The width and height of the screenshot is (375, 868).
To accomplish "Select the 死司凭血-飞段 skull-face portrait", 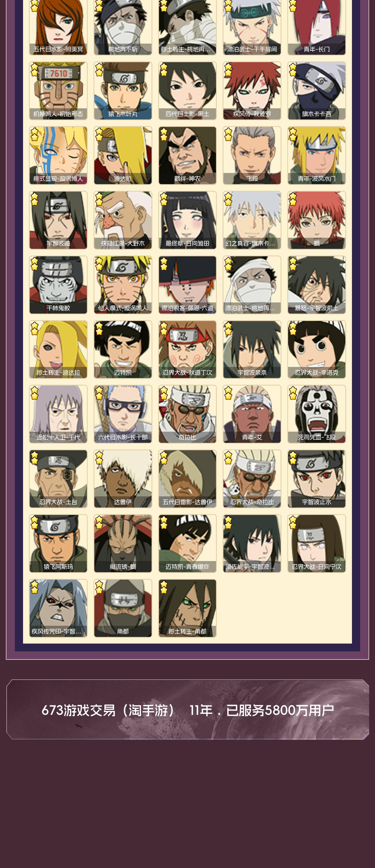I will click(x=316, y=414).
